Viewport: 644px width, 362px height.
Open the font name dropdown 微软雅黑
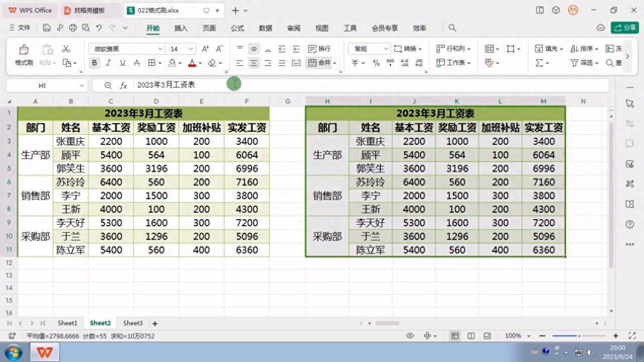click(160, 49)
